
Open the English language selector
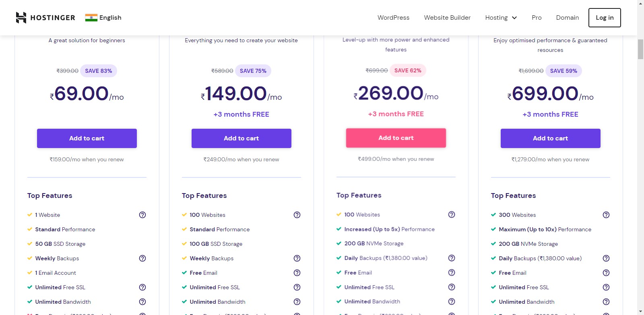110,18
